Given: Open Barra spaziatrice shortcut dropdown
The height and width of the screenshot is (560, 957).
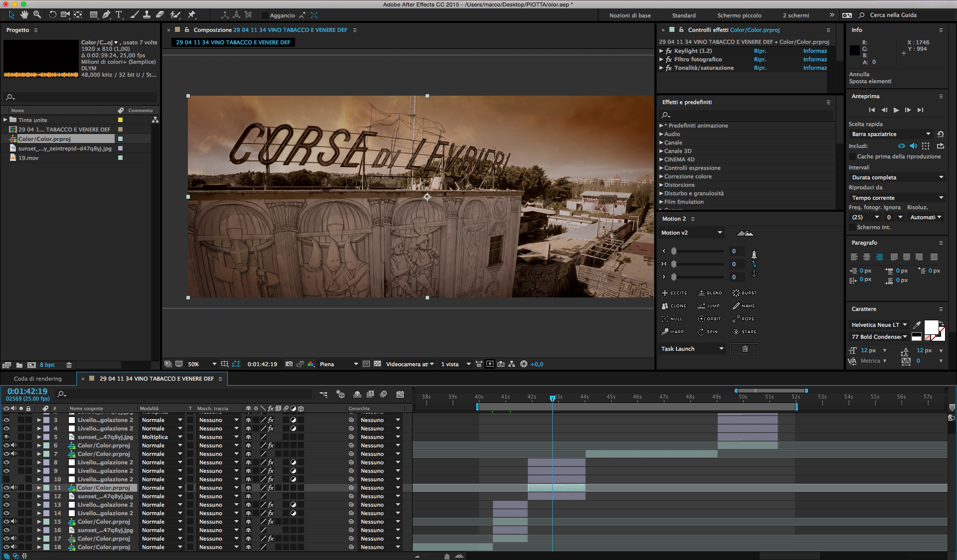Looking at the screenshot, I should pyautogui.click(x=891, y=134).
